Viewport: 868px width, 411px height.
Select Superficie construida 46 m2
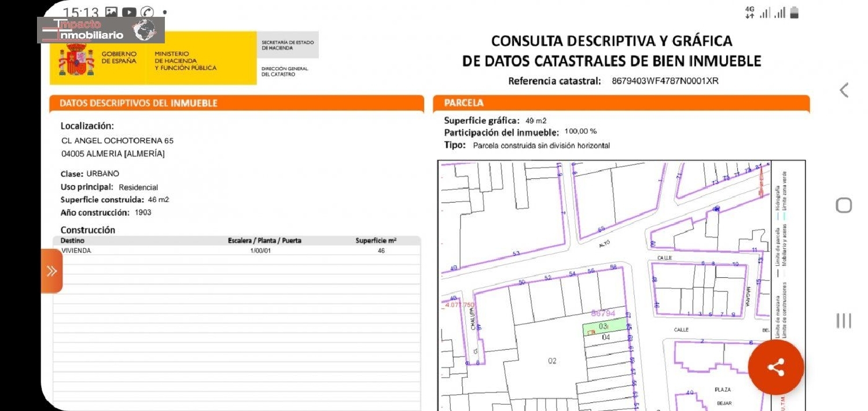(115, 200)
